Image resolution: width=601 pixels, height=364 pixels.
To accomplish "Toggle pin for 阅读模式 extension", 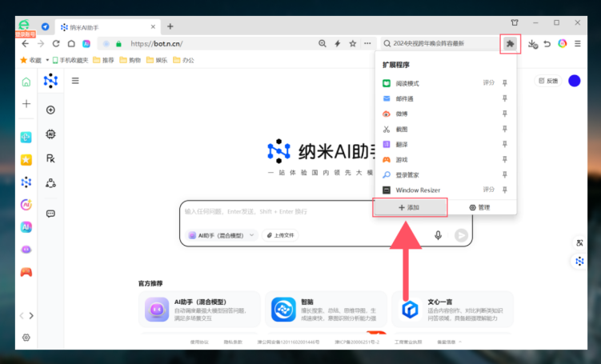I will [x=505, y=82].
